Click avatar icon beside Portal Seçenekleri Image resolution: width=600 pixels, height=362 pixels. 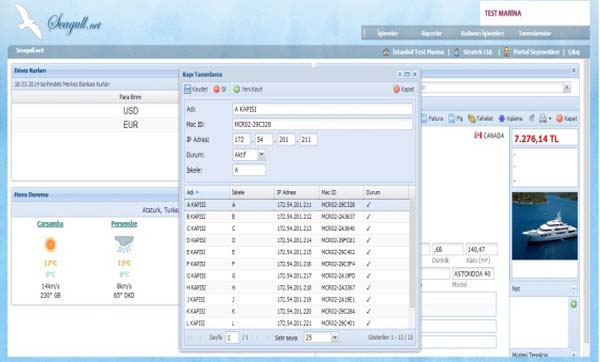coord(507,52)
